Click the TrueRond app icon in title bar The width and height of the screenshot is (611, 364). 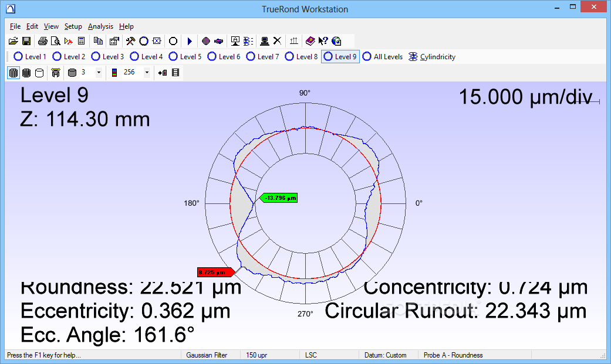11,9
